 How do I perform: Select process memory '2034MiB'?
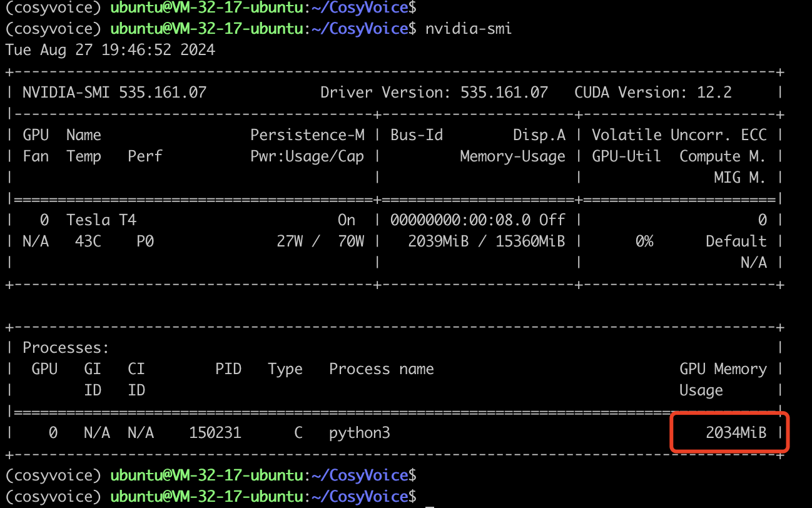(736, 433)
